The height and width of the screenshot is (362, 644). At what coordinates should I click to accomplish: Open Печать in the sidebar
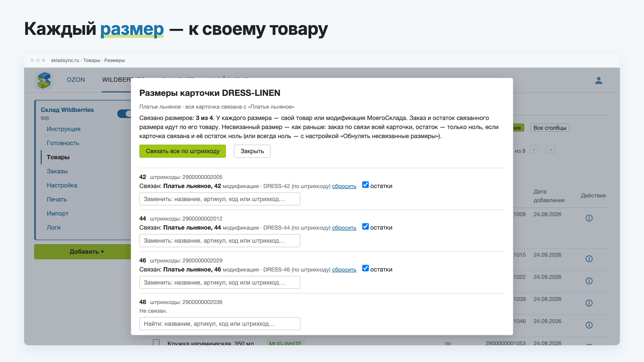pyautogui.click(x=57, y=199)
